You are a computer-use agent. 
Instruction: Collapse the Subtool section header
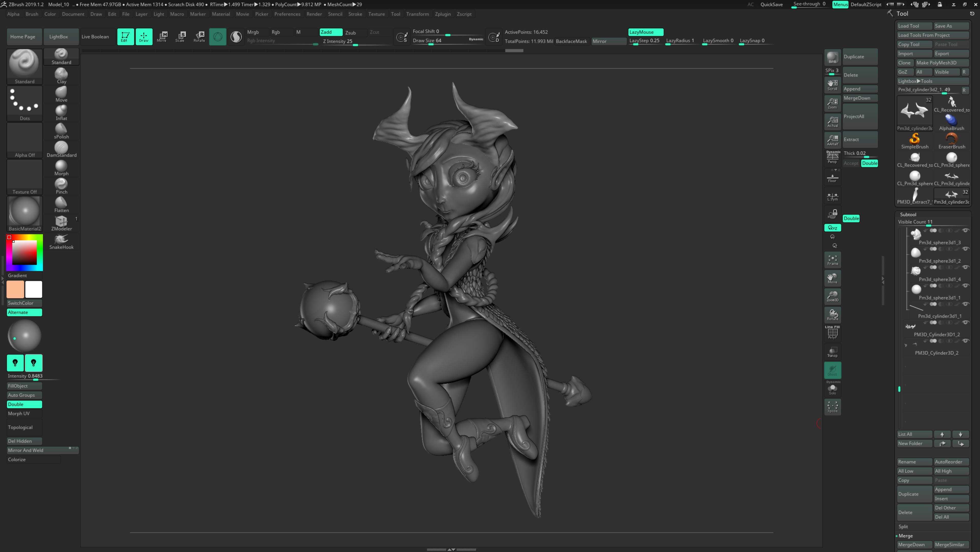click(908, 215)
